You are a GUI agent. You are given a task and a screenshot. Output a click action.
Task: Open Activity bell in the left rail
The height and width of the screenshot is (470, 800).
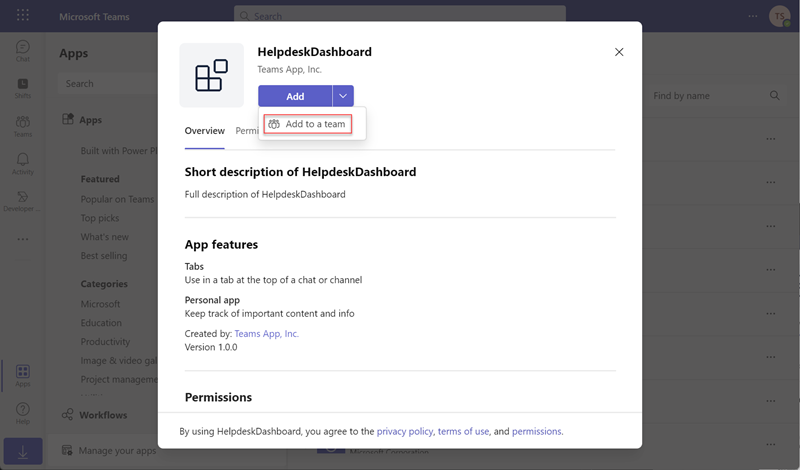22,164
